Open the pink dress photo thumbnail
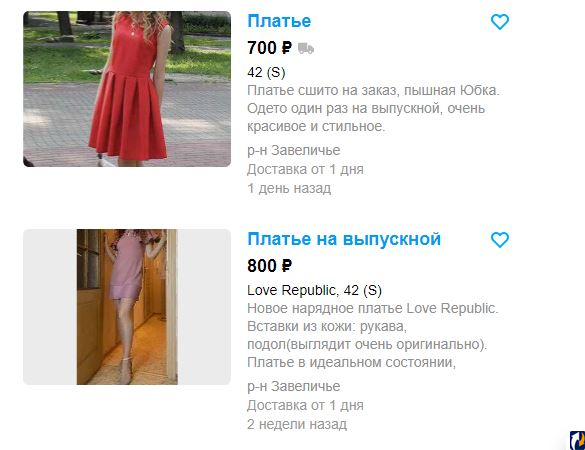 [127, 307]
